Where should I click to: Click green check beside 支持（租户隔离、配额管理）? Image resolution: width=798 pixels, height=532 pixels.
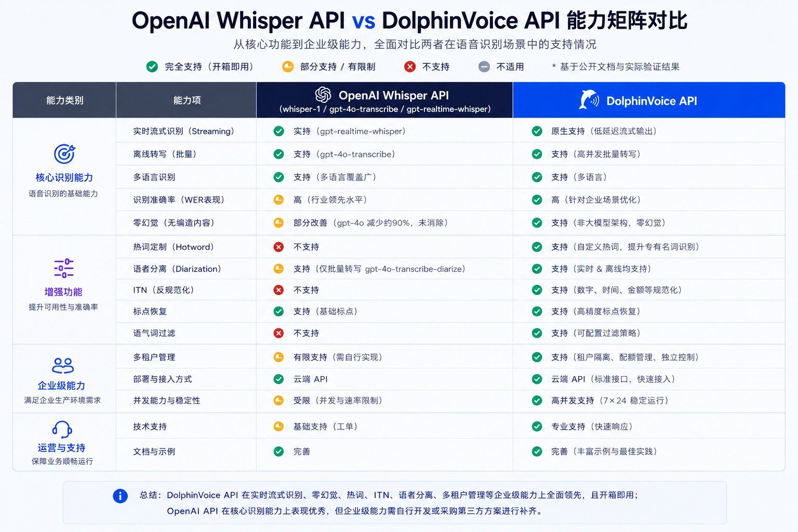pos(537,357)
